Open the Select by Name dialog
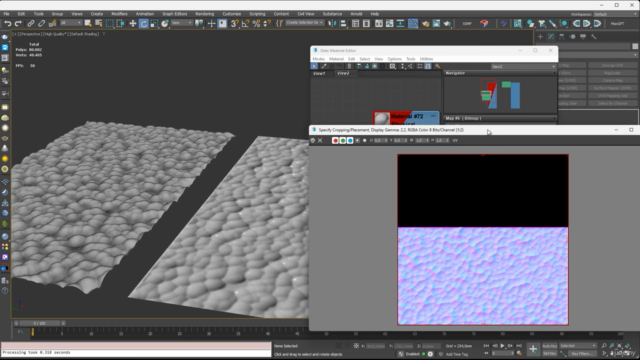This screenshot has width=640, height=360. coord(98,24)
